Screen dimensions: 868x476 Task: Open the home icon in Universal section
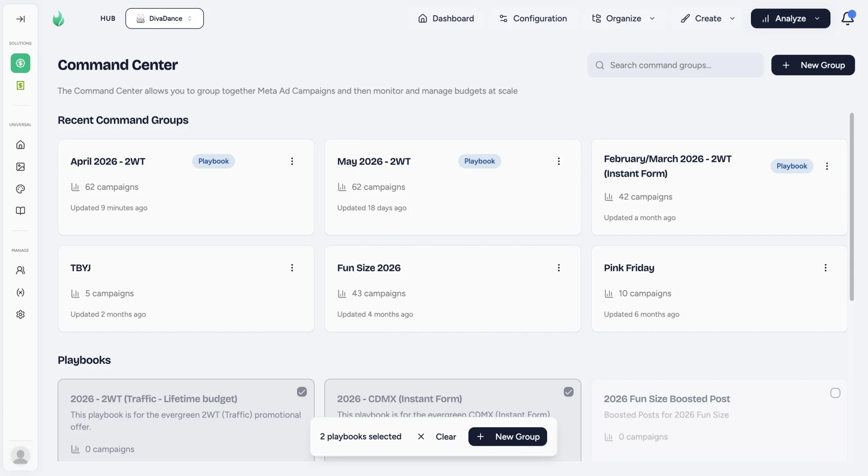pyautogui.click(x=20, y=145)
